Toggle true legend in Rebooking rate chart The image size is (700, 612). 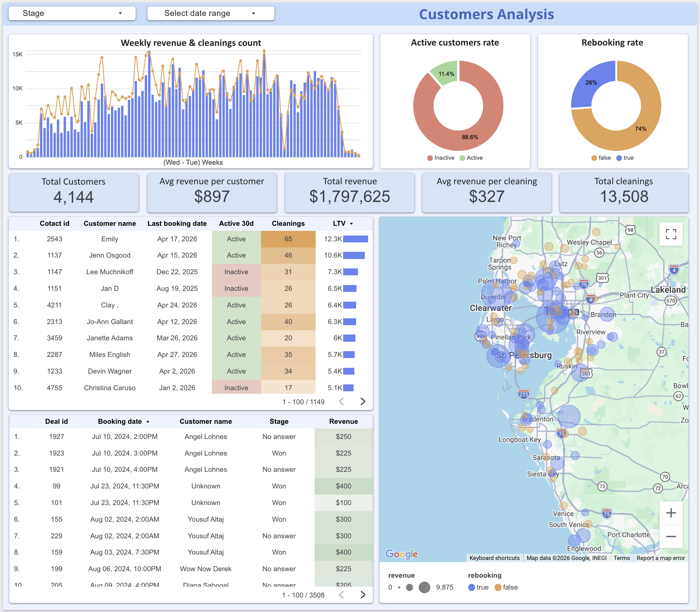click(x=625, y=158)
